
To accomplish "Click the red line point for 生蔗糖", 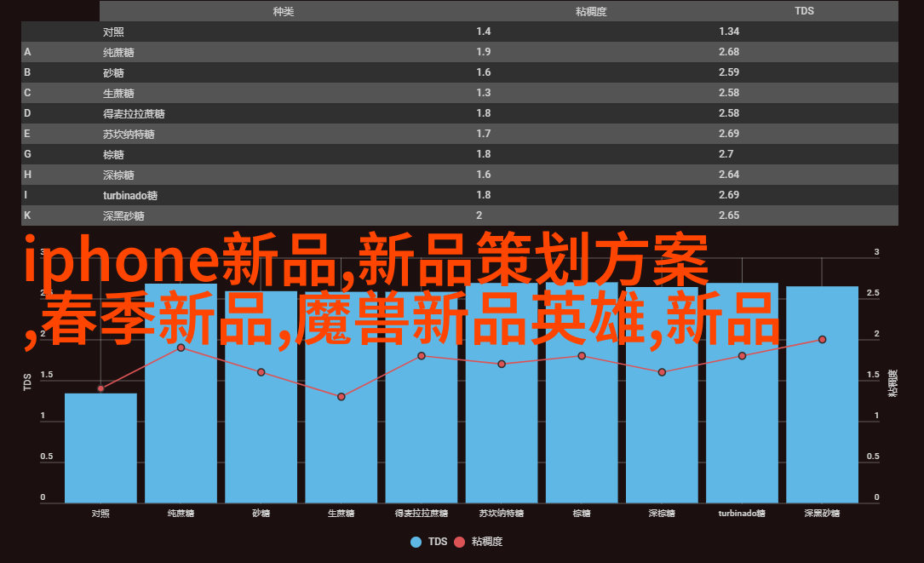I will point(341,397).
